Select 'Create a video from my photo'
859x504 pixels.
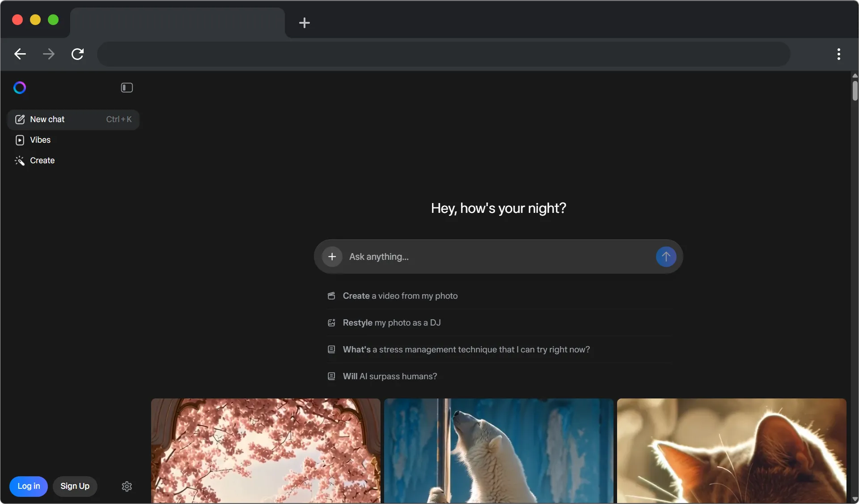400,296
